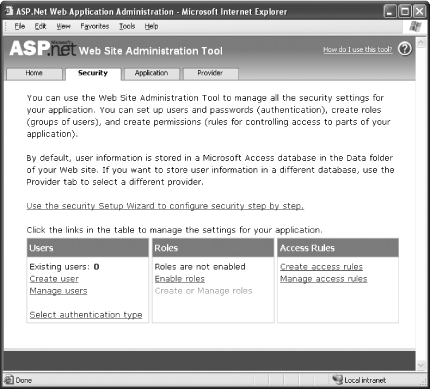Switch to the Application tab
The image size is (431, 389).
coord(152,73)
